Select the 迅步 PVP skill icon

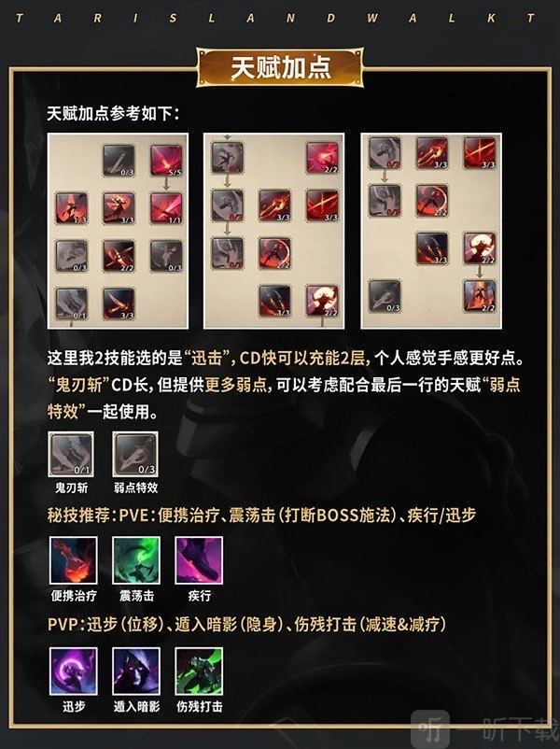pyautogui.click(x=74, y=671)
